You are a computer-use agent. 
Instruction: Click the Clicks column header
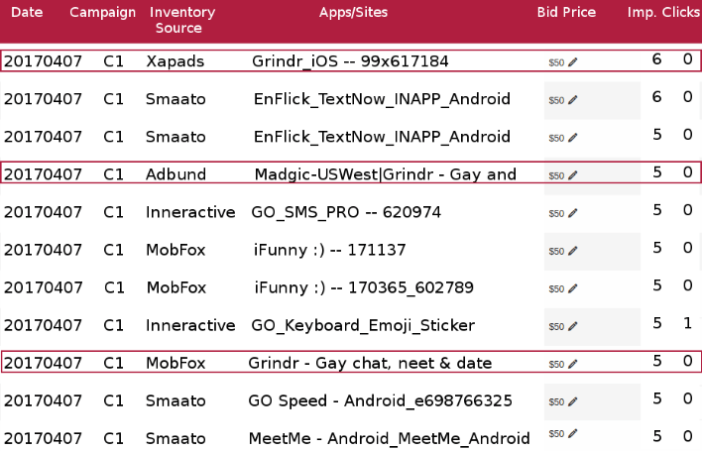(681, 12)
